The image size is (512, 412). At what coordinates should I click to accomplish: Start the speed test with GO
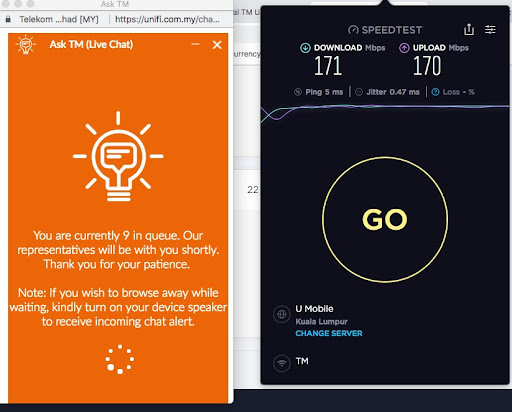(385, 220)
